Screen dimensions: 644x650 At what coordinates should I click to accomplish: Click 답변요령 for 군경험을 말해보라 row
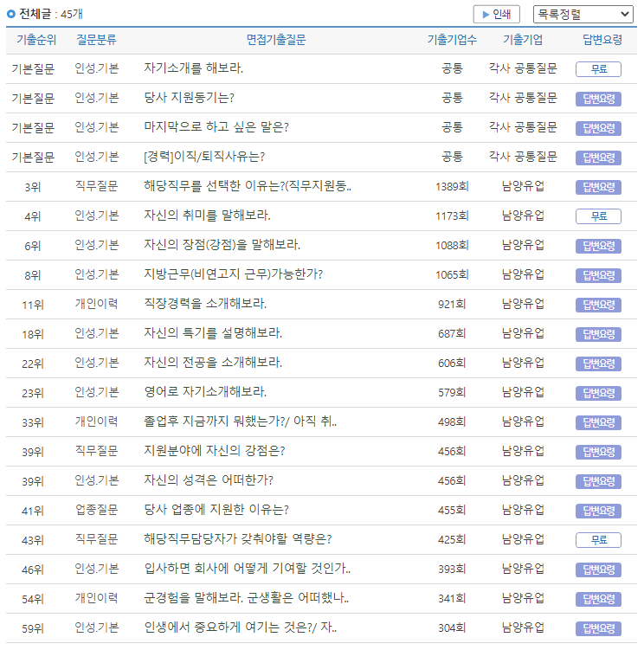(598, 599)
